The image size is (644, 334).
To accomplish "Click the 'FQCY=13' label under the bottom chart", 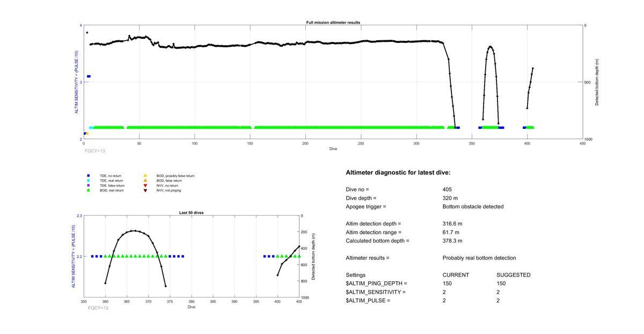I will 98,308.
